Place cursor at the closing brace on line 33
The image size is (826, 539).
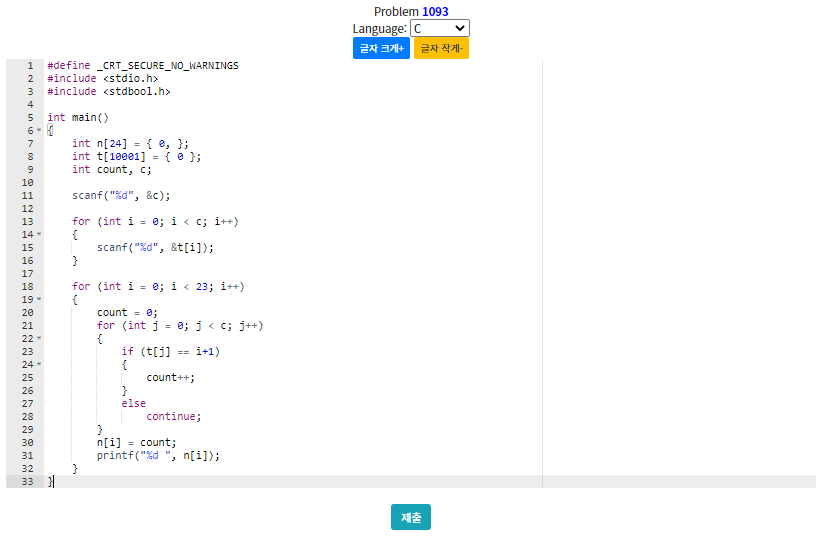tap(51, 482)
